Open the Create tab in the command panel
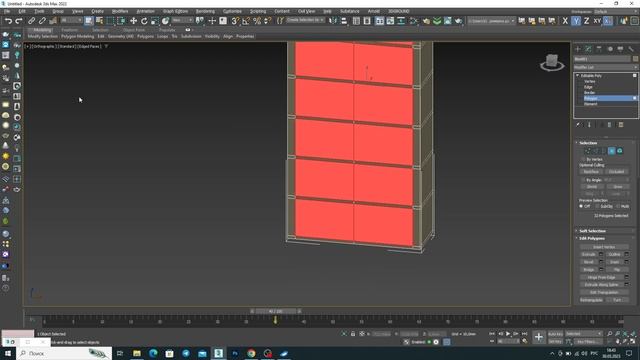This screenshot has width=640, height=360. (578, 49)
